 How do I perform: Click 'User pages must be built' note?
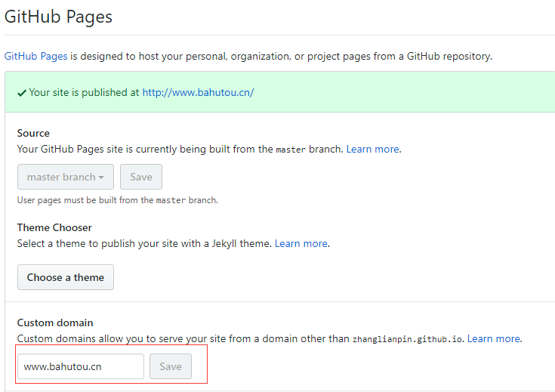(x=118, y=200)
